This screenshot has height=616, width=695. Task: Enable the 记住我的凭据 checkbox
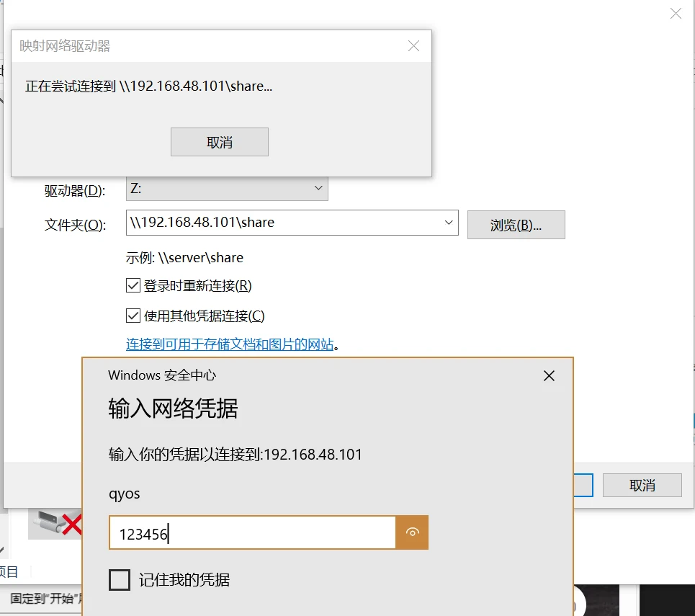coord(120,579)
